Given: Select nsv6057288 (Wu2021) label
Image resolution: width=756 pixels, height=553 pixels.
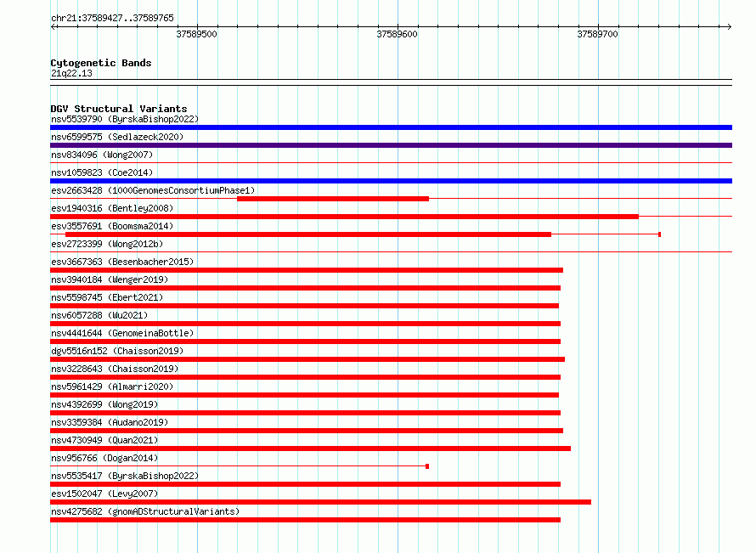Looking at the screenshot, I should coord(99,315).
